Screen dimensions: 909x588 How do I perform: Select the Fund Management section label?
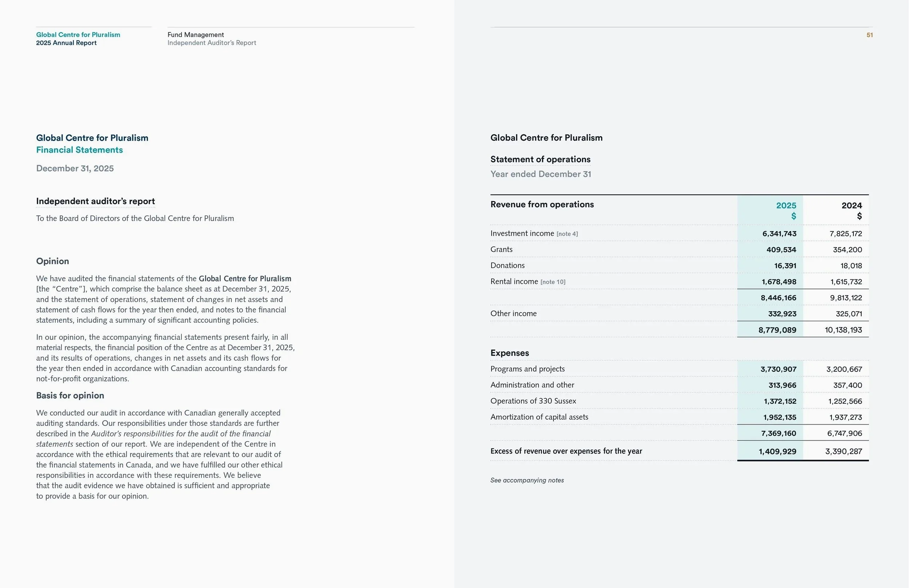coord(196,35)
